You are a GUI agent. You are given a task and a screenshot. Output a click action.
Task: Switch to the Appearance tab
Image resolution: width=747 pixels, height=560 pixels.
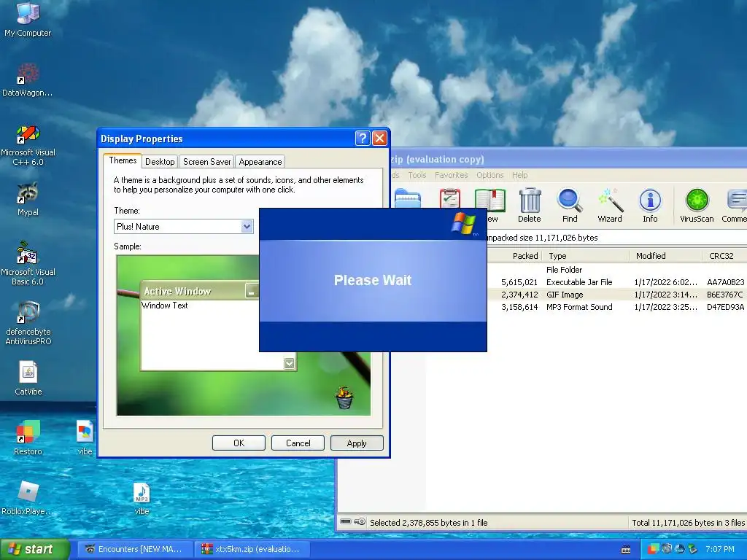click(260, 161)
